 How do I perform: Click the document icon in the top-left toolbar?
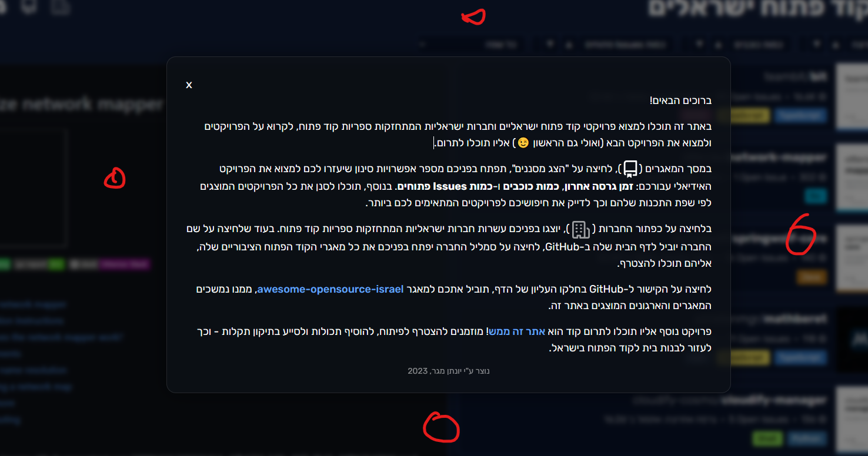coord(61,8)
